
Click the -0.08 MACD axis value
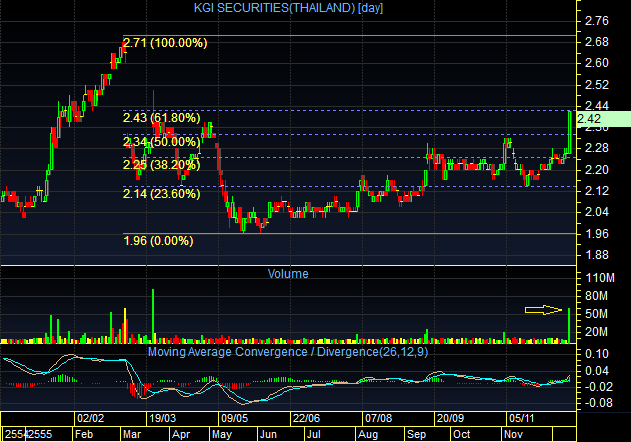(598, 403)
